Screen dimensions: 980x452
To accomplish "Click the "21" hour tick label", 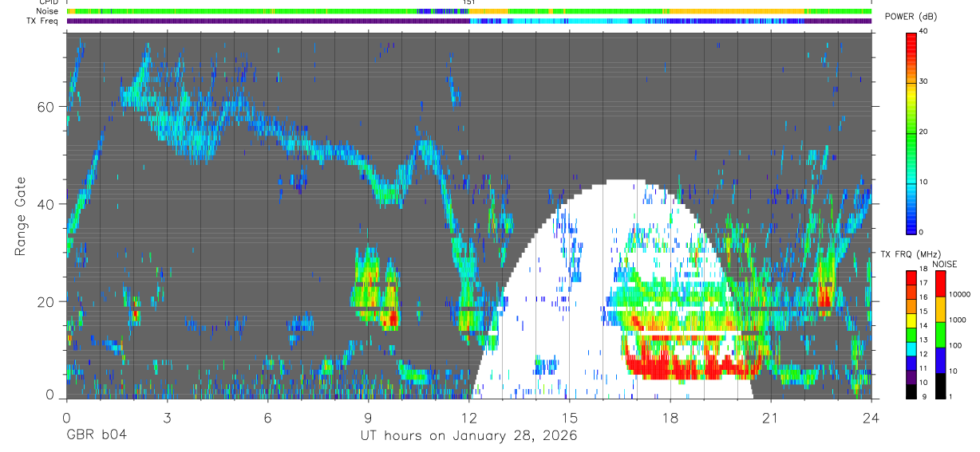I will click(771, 417).
